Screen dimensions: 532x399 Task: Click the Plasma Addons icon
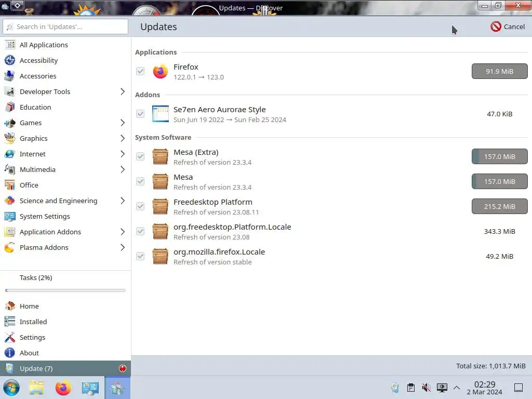tap(10, 248)
